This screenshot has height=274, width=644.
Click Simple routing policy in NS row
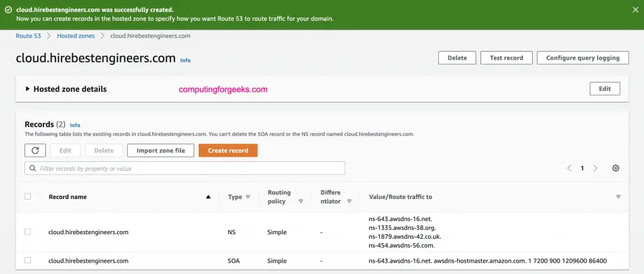277,232
